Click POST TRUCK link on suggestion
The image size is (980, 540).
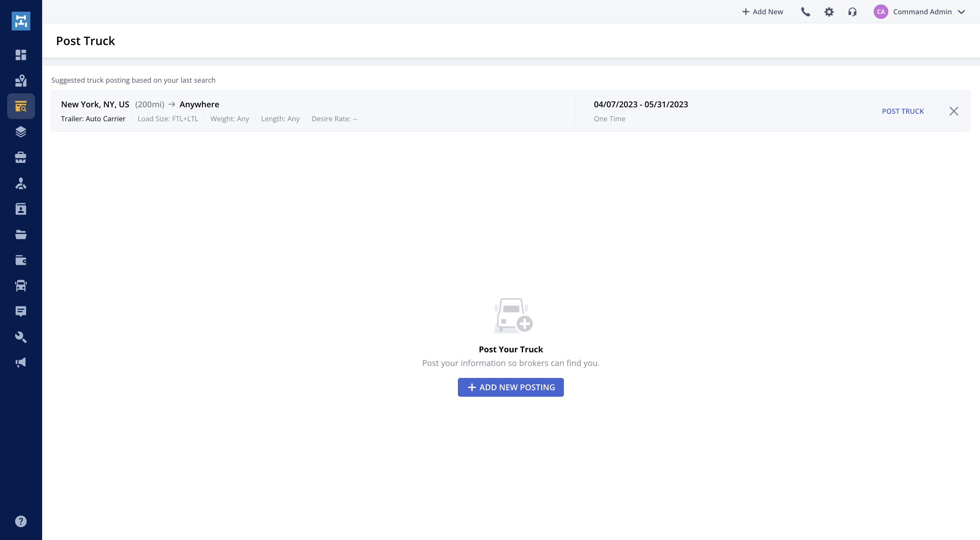tap(903, 111)
